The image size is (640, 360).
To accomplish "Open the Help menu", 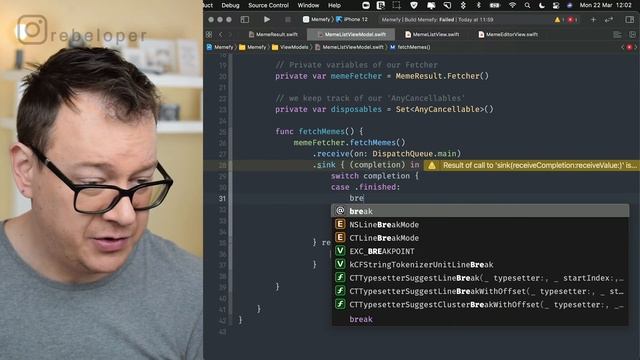I will [x=334, y=5].
